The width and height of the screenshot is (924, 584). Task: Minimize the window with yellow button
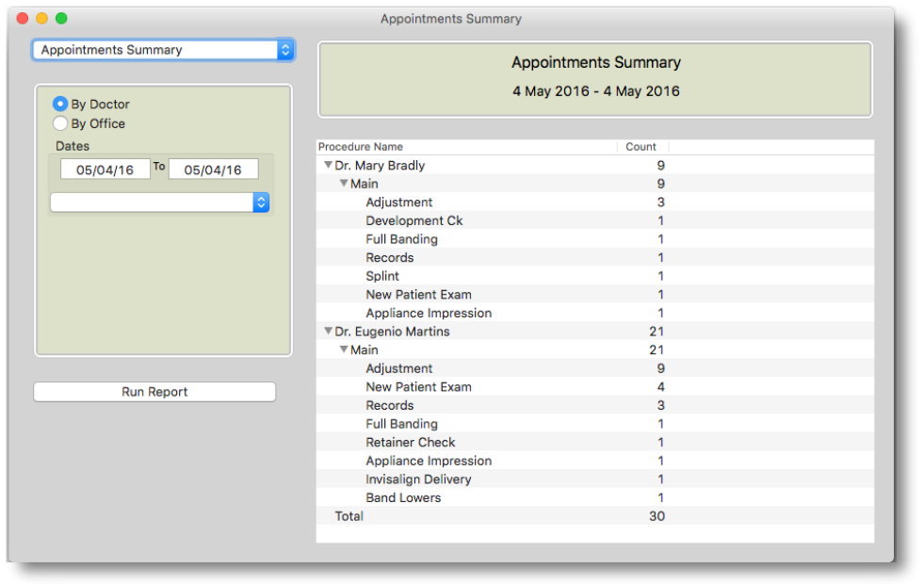pos(41,18)
